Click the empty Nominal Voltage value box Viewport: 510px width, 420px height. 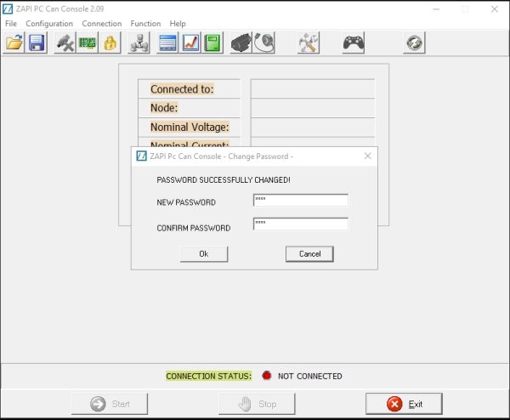tap(313, 128)
